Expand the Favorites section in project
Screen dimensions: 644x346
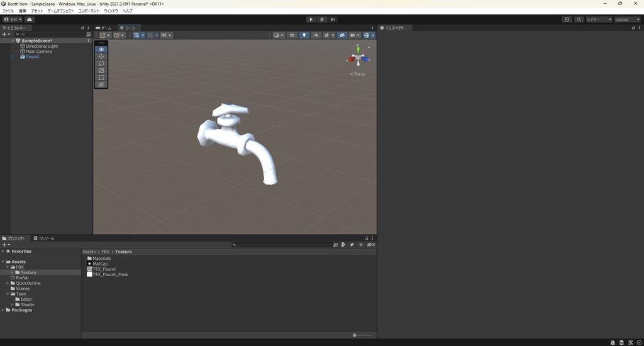click(x=3, y=251)
